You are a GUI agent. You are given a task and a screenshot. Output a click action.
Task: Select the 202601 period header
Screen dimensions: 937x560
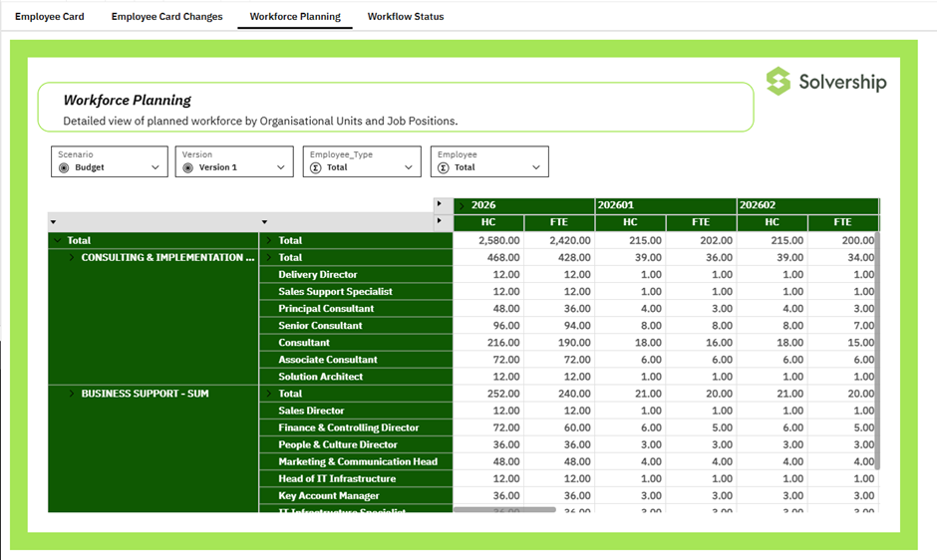[x=666, y=205]
